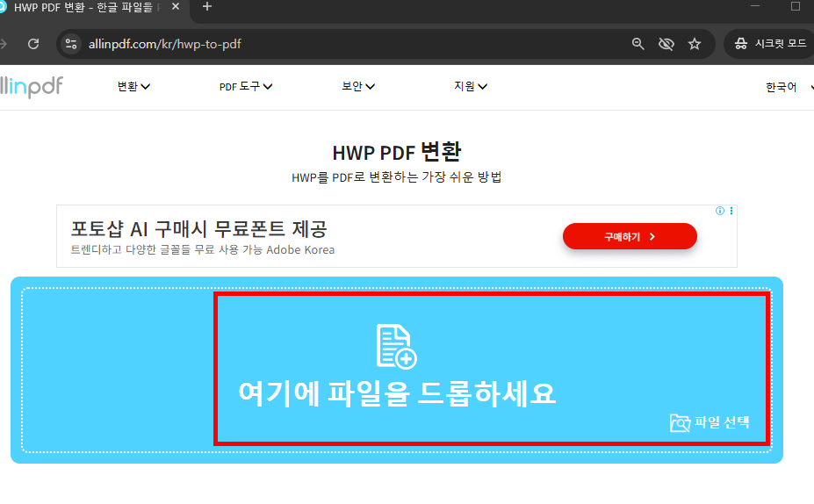Image resolution: width=814 pixels, height=504 pixels.
Task: Click the HWP PDF 변환 heading
Action: click(397, 152)
